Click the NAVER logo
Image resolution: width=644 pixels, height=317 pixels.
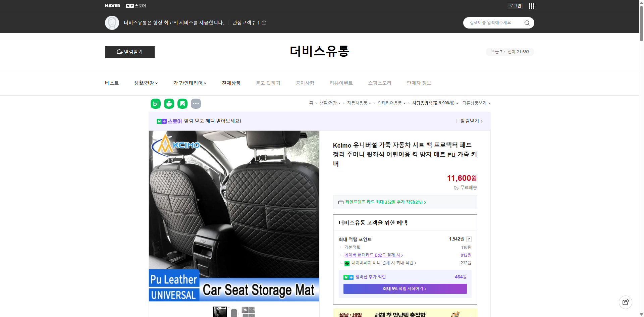tap(112, 5)
